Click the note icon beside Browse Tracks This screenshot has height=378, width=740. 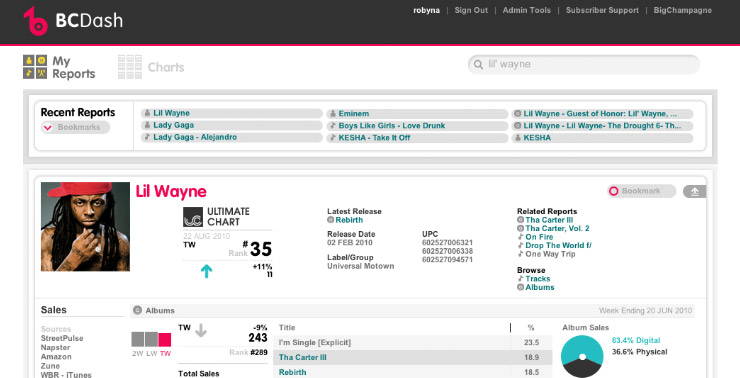click(520, 278)
